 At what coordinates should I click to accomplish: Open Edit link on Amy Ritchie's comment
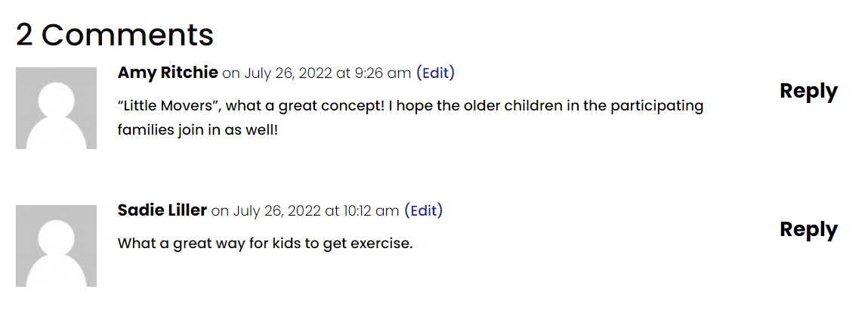coord(435,73)
